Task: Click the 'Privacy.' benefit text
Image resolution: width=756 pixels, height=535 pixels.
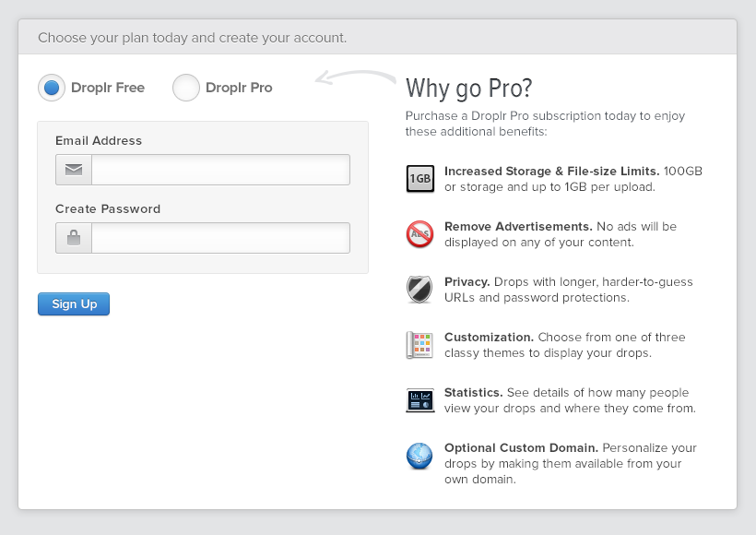Action: 467,281
